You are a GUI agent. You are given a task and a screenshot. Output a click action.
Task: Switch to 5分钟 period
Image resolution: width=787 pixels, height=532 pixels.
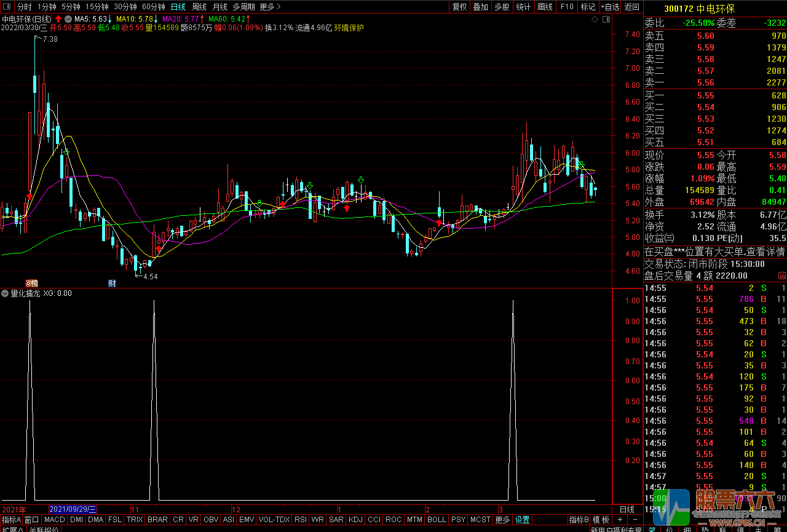tap(71, 7)
